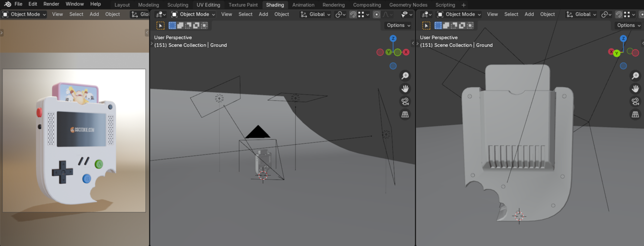Open the View menu in the left viewport header
Image resolution: width=644 pixels, height=246 pixels.
coord(57,15)
